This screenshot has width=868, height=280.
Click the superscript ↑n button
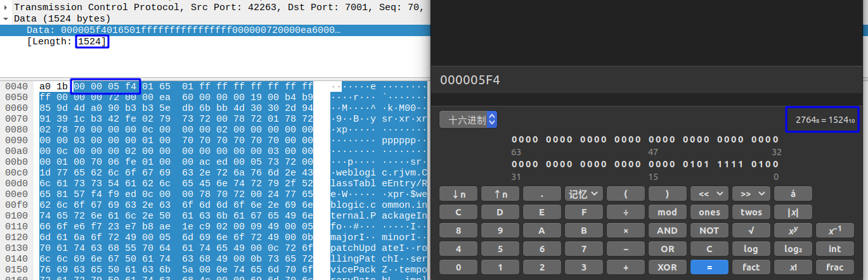click(x=500, y=194)
